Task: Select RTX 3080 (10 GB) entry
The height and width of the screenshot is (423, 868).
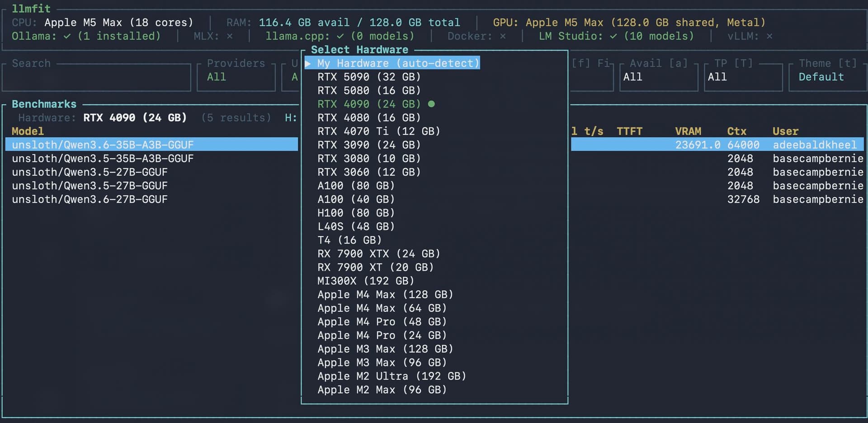Action: click(x=369, y=158)
